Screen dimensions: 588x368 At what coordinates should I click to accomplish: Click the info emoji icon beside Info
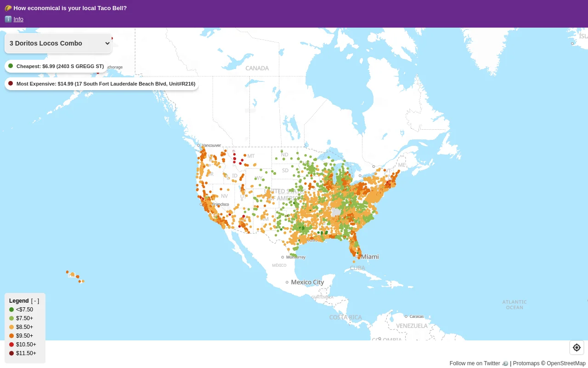pos(8,19)
